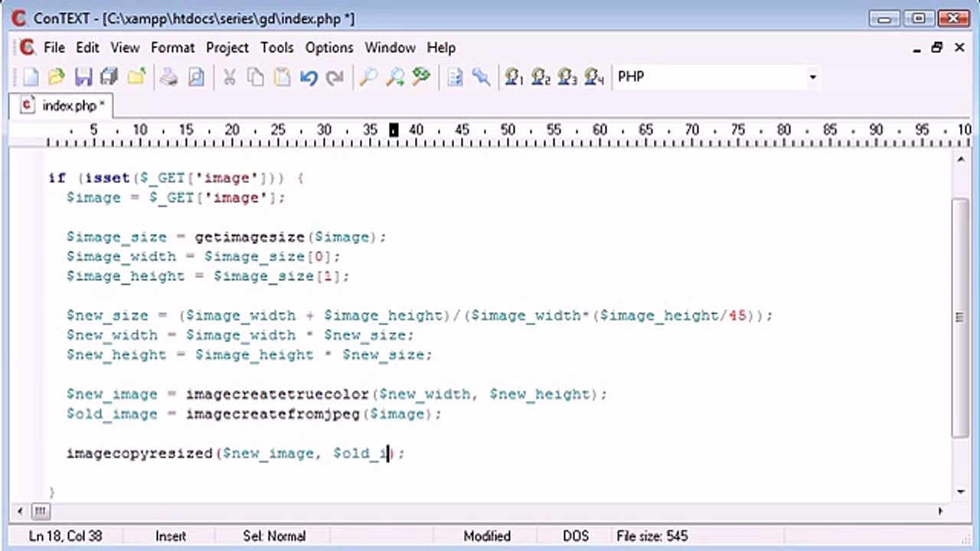This screenshot has width=980, height=551.
Task: Click DOS file format status entry
Action: [576, 536]
